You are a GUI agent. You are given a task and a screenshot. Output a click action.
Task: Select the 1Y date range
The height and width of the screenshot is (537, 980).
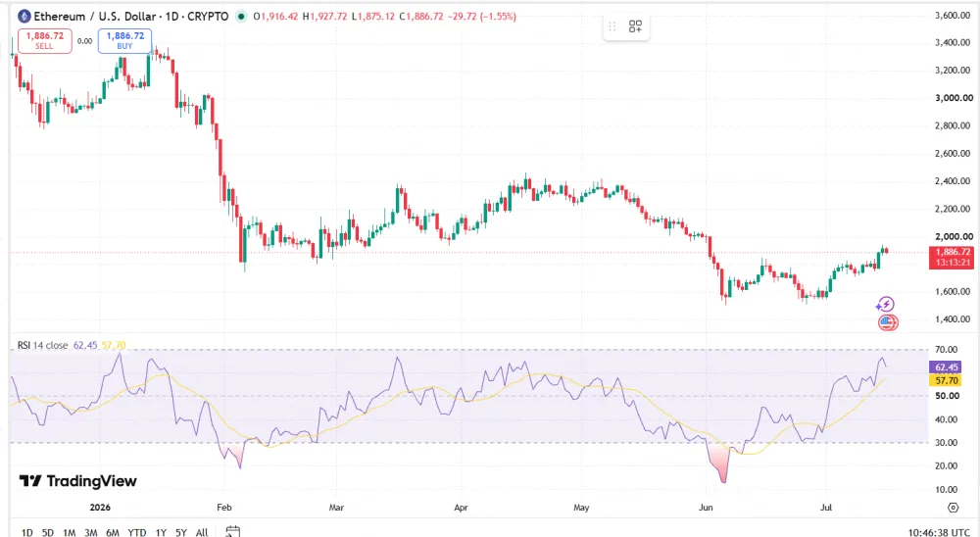[x=161, y=533]
